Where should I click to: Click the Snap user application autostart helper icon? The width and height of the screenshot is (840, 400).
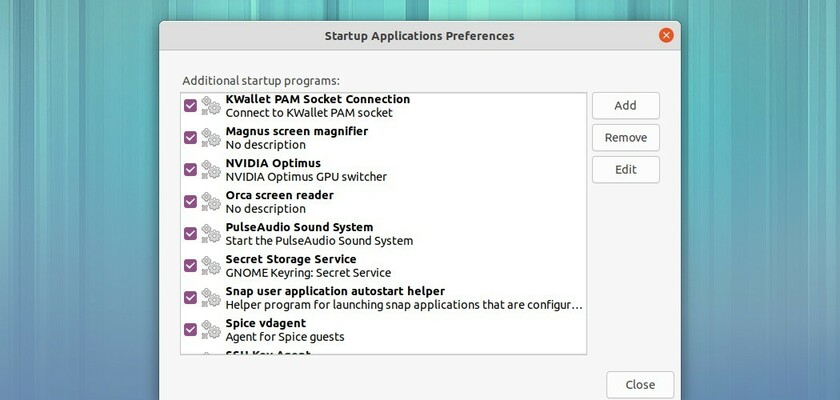(211, 298)
